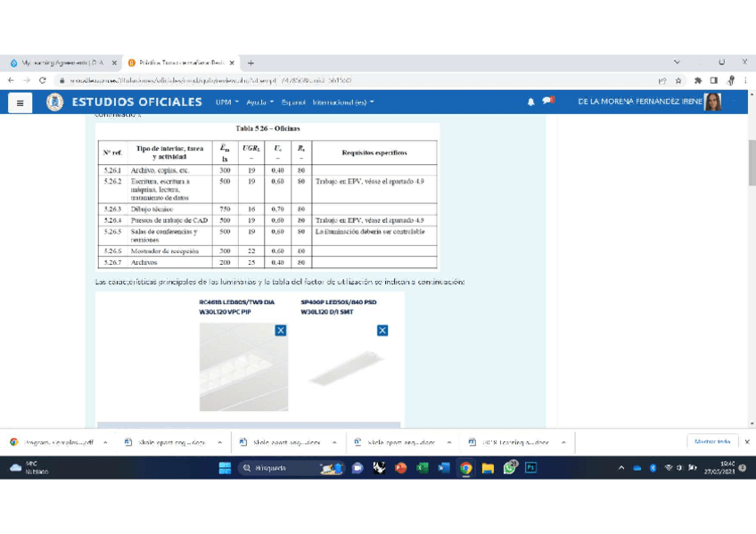The height and width of the screenshot is (534, 756).
Task: Open the user profile name menu
Action: point(640,102)
